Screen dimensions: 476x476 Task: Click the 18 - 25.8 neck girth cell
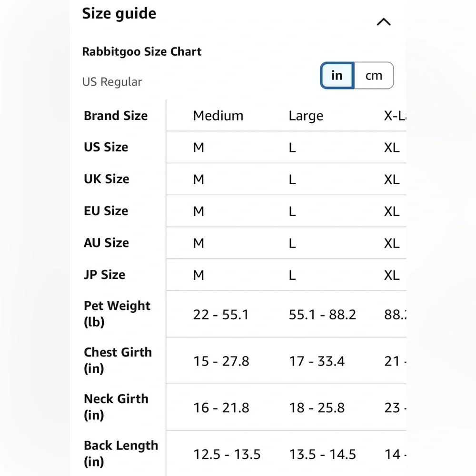[x=317, y=408]
